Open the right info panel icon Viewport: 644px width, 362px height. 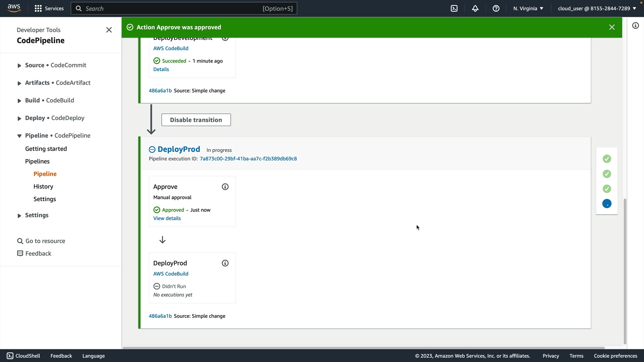pyautogui.click(x=636, y=26)
